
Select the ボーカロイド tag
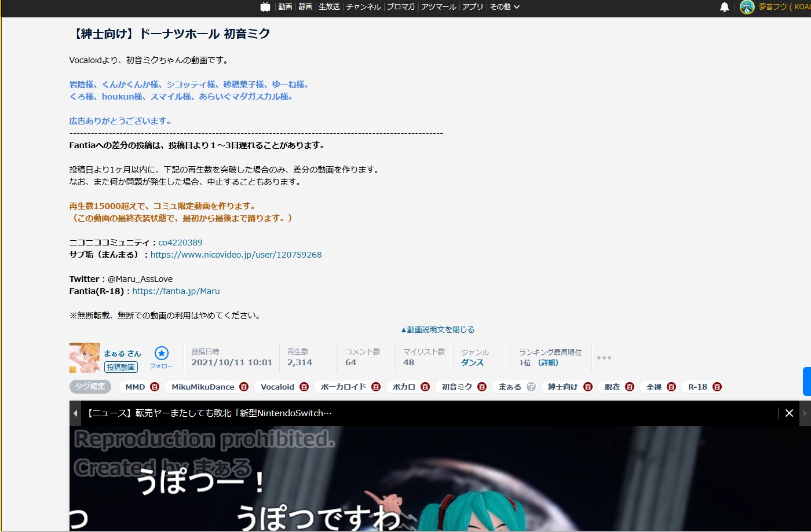tap(344, 387)
